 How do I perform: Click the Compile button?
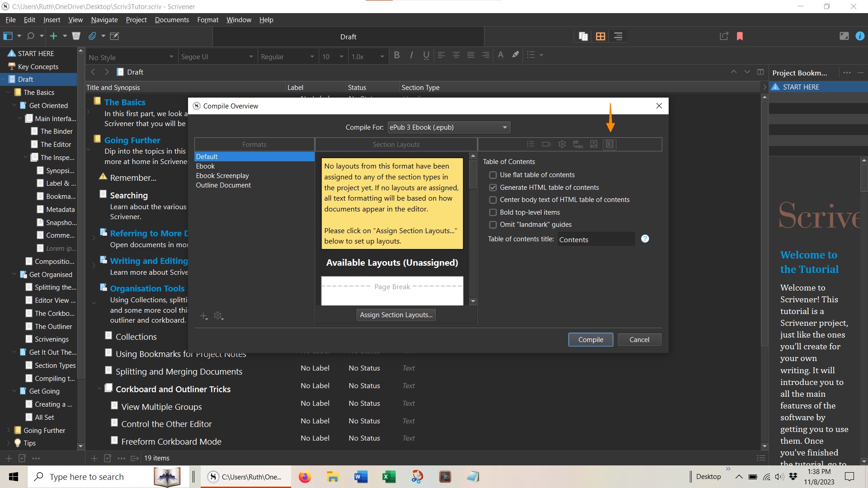(590, 340)
